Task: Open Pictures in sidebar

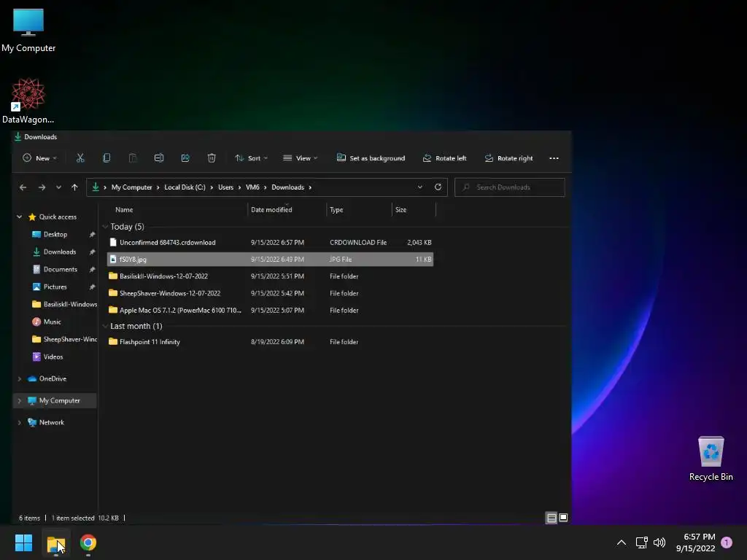Action: point(55,287)
